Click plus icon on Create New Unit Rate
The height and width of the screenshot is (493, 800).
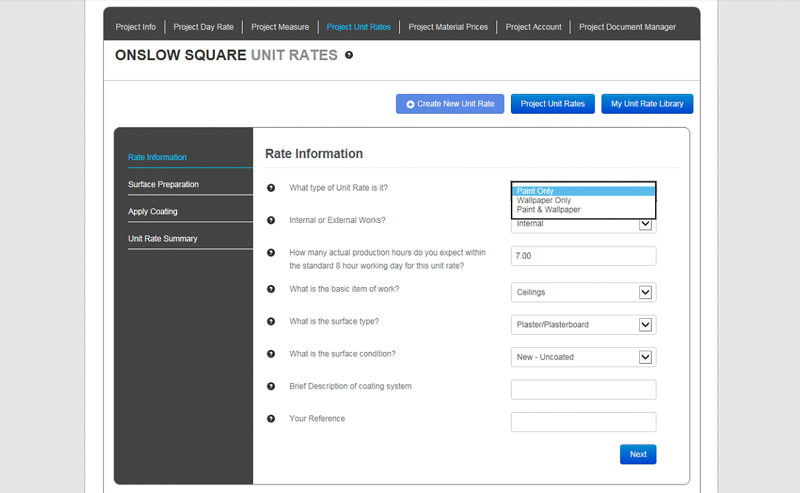click(410, 104)
